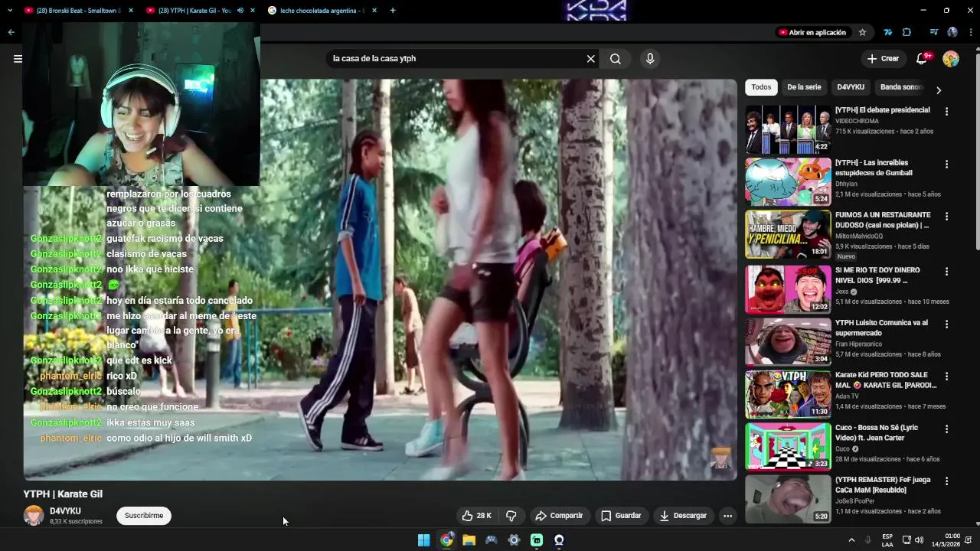Toggle the tray microphone icon

pos(868,540)
